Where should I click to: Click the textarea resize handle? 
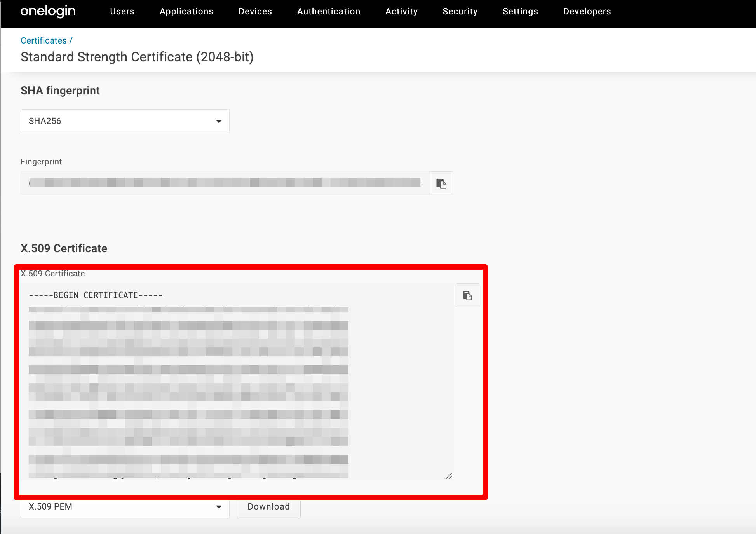(x=449, y=476)
